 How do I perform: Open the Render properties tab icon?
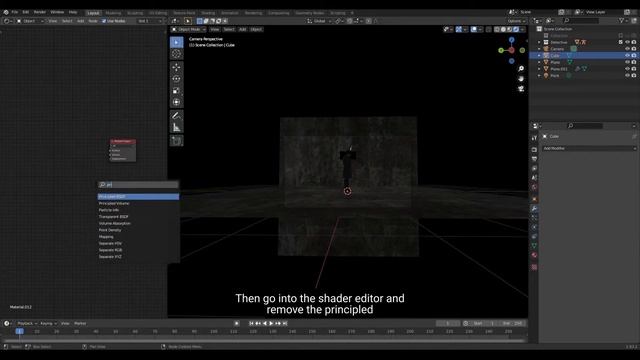pos(534,150)
